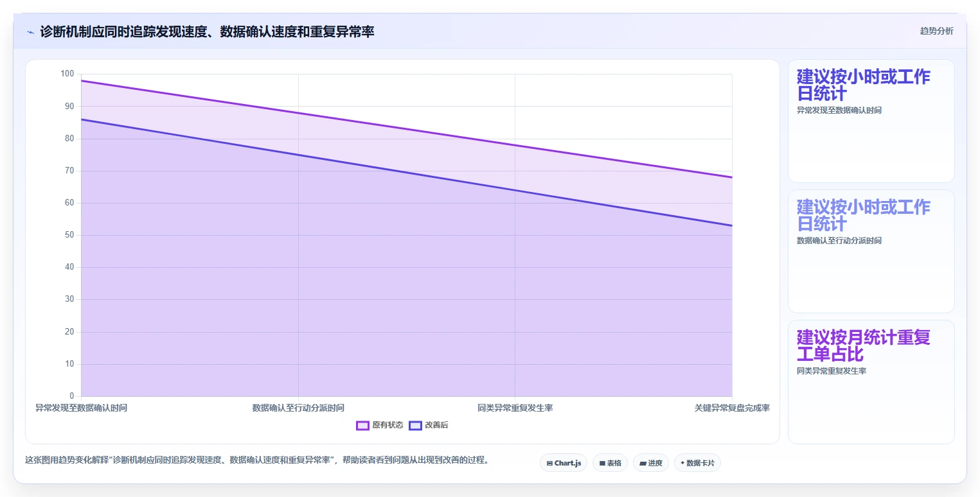Click the chart description text below the chart
The width and height of the screenshot is (980, 497).
click(257, 460)
